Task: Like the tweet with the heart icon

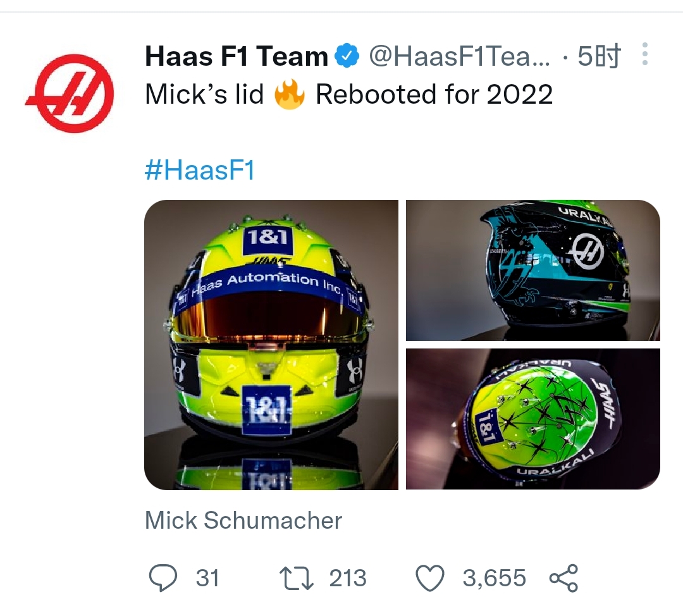Action: click(x=430, y=578)
